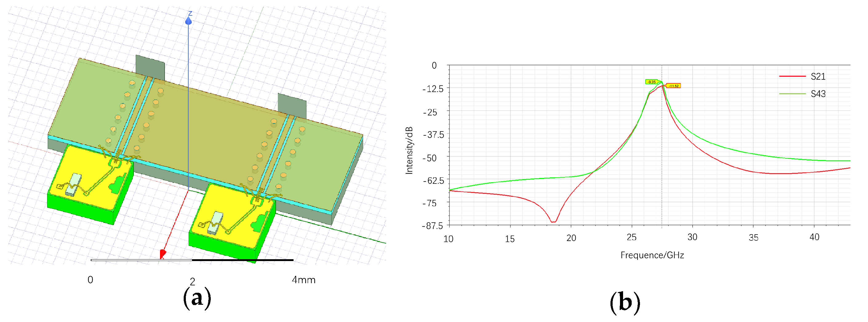
Task: Click the 10 x-axis tick label
Action: pyautogui.click(x=449, y=239)
